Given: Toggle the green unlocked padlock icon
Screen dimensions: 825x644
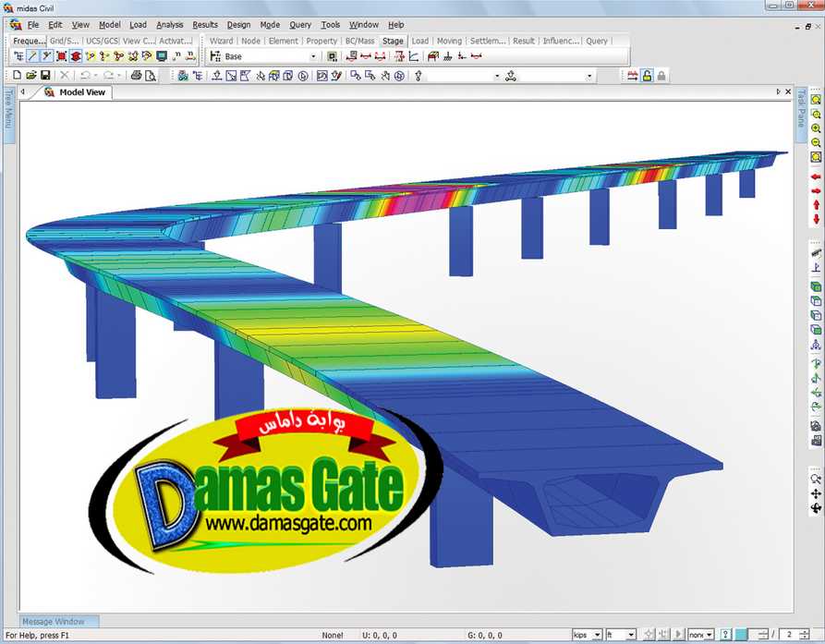Looking at the screenshot, I should (x=647, y=77).
